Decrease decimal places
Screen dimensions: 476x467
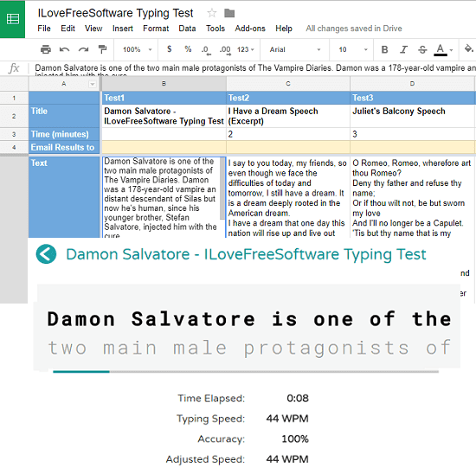pos(206,50)
